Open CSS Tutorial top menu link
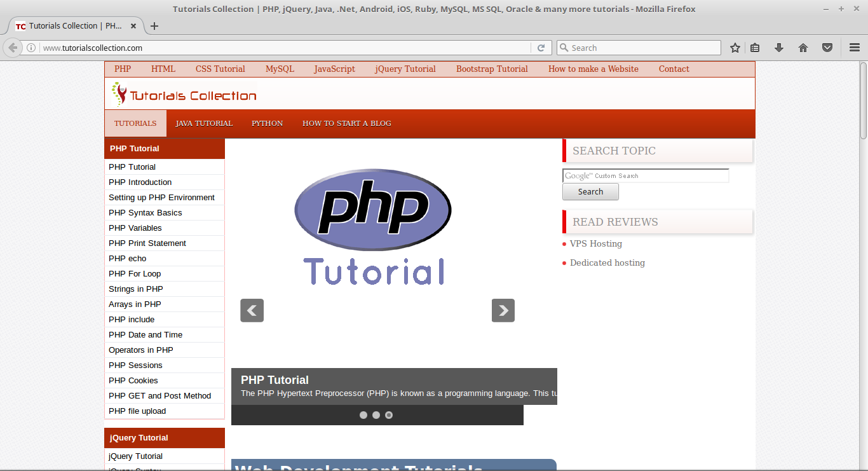The height and width of the screenshot is (471, 868). [220, 69]
